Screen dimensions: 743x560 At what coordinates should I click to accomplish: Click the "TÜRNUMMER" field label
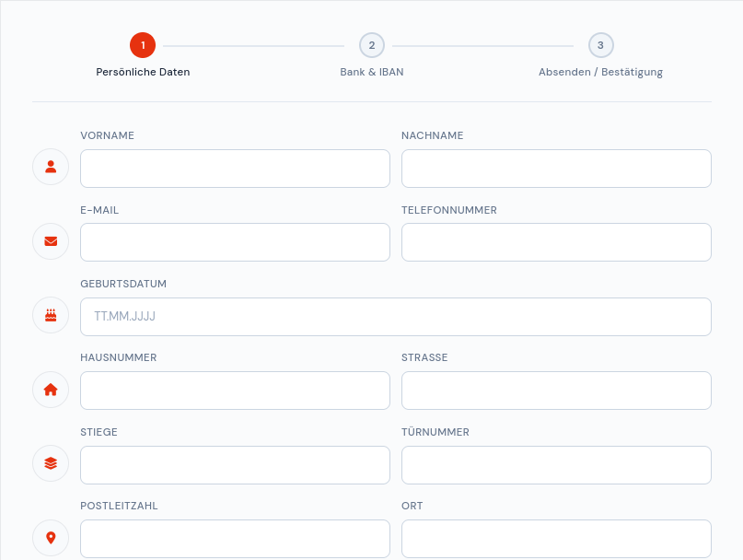[435, 432]
